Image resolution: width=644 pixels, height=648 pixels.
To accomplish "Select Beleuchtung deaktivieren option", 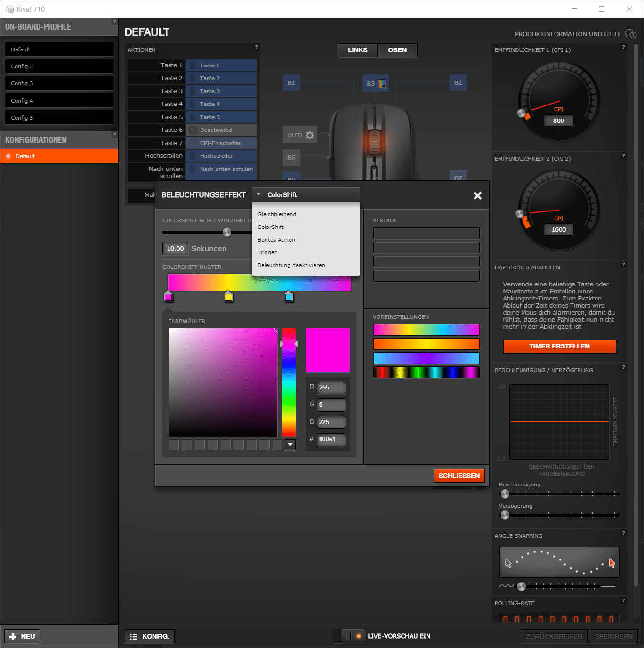I will (291, 265).
